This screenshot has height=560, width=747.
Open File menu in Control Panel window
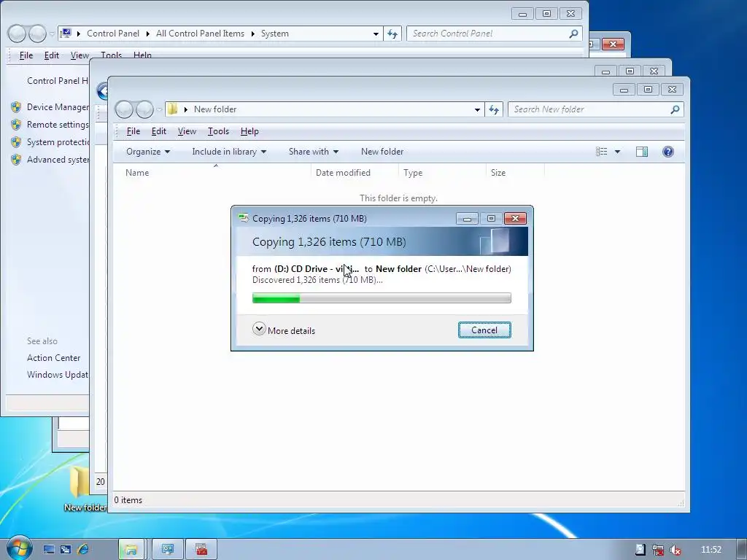tap(26, 55)
